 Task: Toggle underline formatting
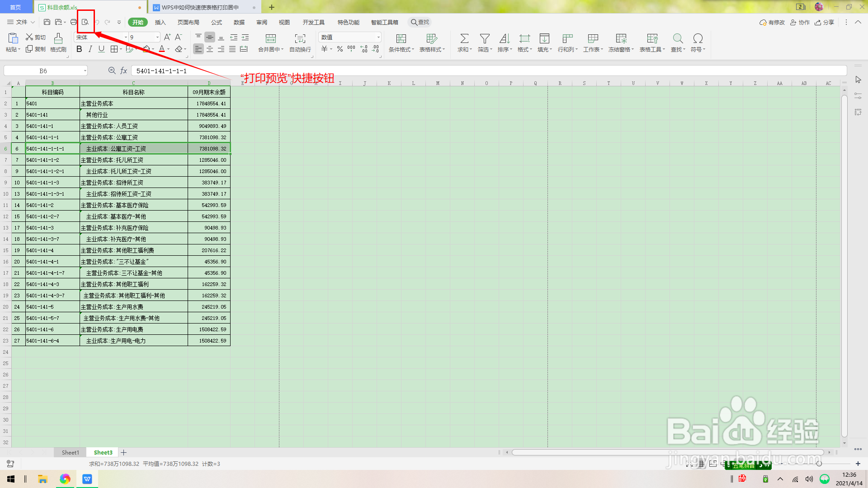coord(101,49)
